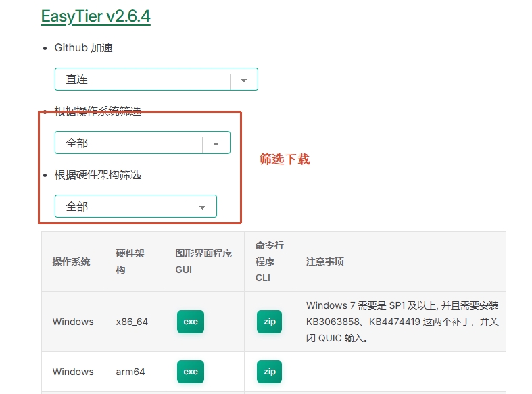Click the arrow of the hardware architecture filter
The image size is (532, 394).
tap(202, 207)
